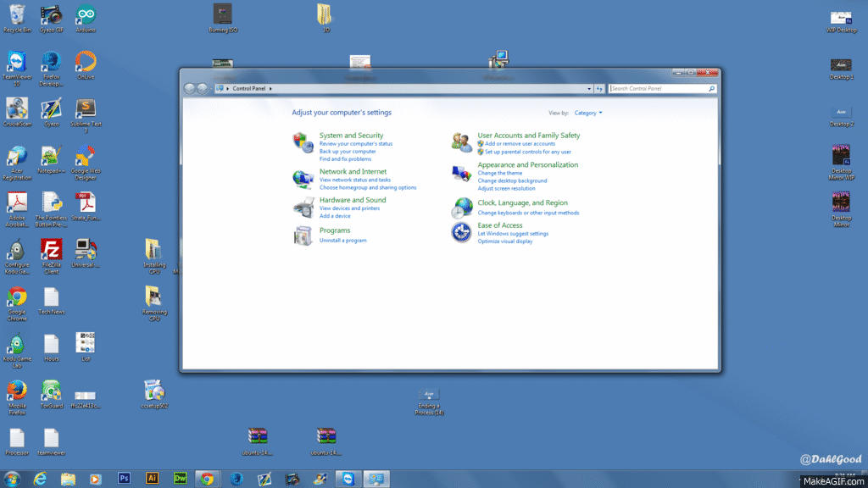The image size is (868, 488).
Task: Select the Adjust screen resolution link
Action: pos(506,188)
